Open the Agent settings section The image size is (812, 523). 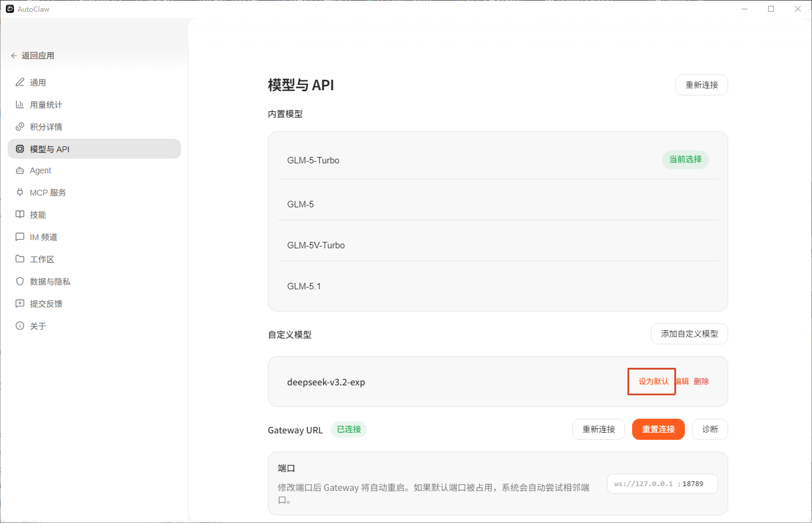click(94, 170)
